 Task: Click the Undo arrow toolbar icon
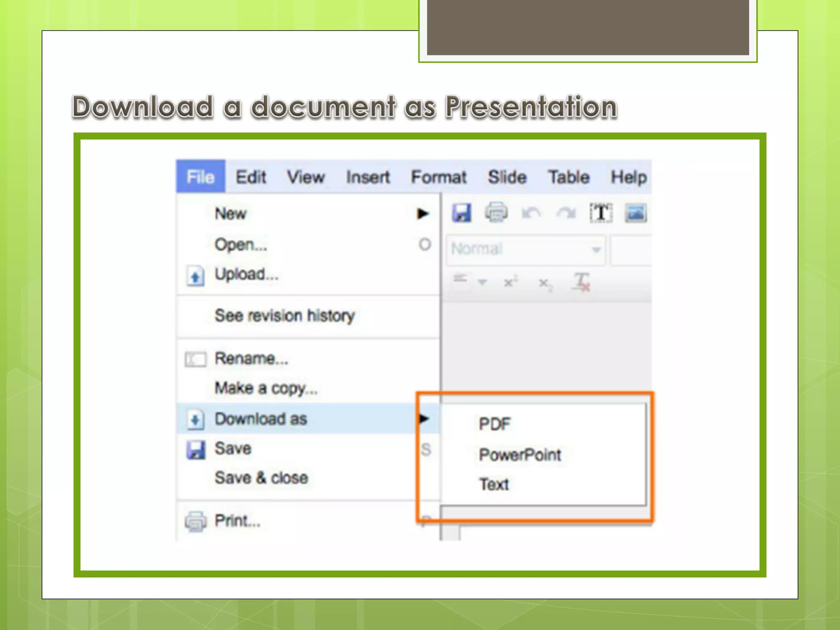point(531,213)
